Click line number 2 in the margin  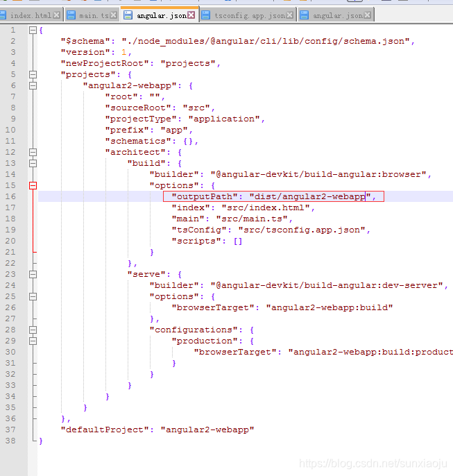pyautogui.click(x=12, y=42)
